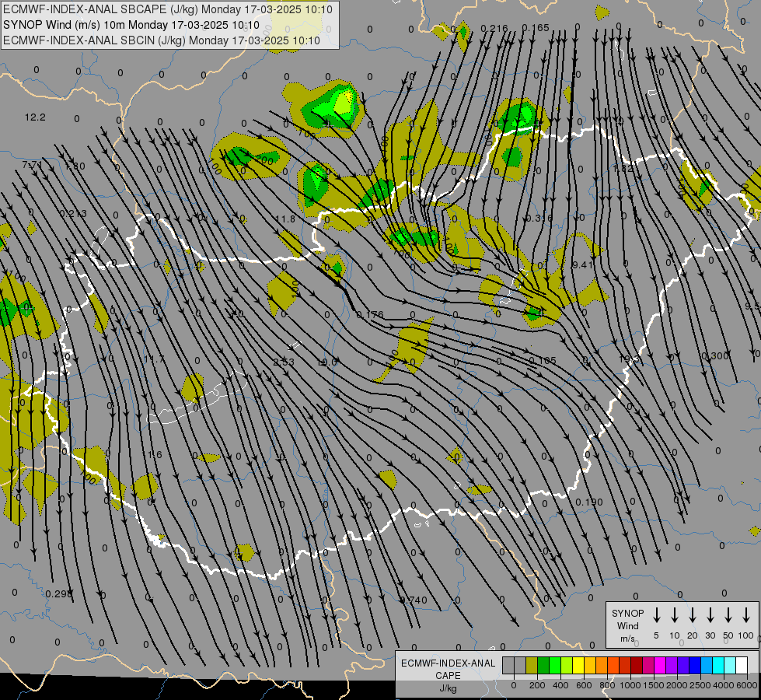Click the 0.216 value on the map
761x700 pixels.
[494, 28]
